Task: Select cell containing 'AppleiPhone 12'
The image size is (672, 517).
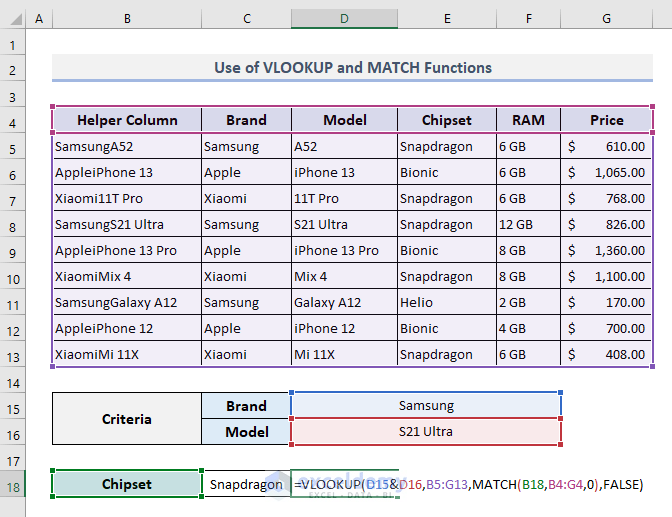Action: pos(127,328)
